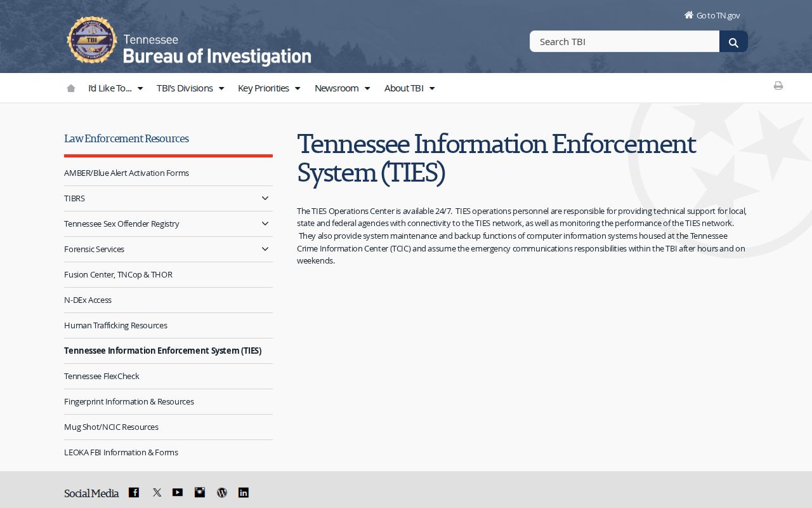
Task: Open the X (Twitter) social icon
Action: (x=157, y=492)
